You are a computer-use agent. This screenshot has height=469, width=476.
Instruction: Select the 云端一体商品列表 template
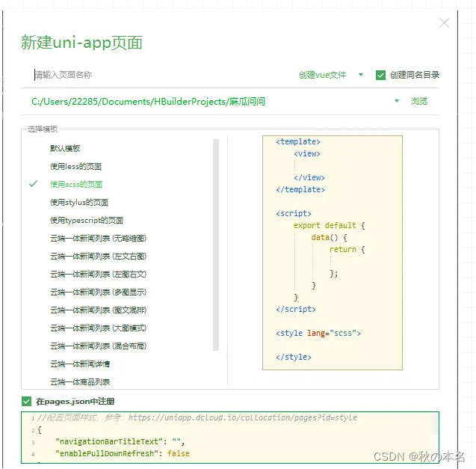coord(80,381)
